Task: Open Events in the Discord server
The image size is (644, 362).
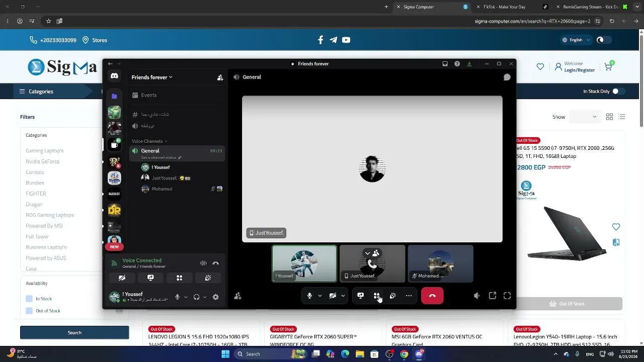Action: (x=176, y=95)
